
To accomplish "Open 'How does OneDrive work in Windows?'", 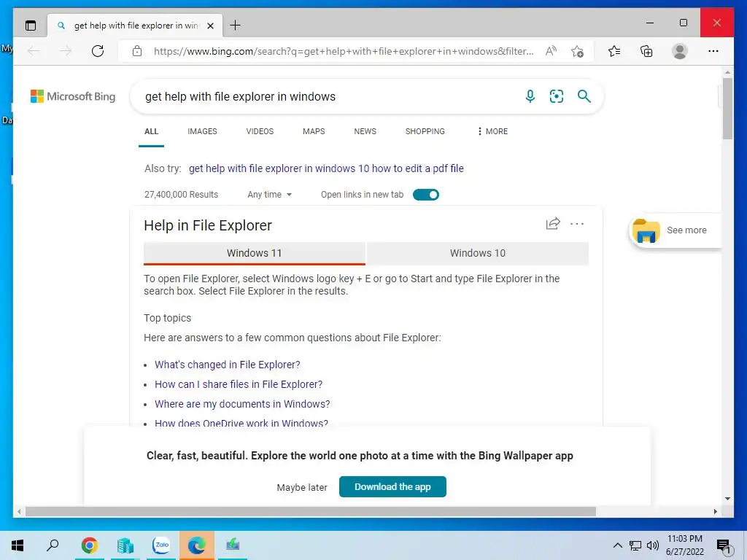I will [x=241, y=423].
